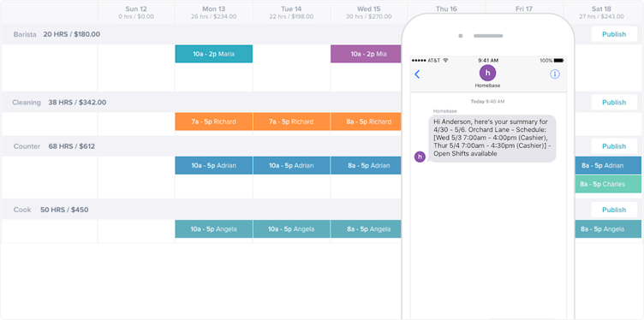
Task: Tap the battery indicator in phone status bar
Action: (558, 60)
